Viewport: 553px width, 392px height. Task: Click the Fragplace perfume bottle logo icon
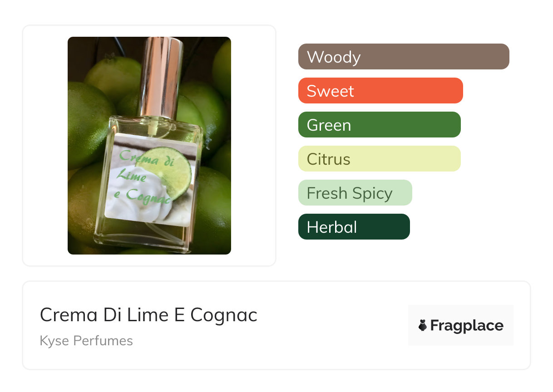[423, 325]
